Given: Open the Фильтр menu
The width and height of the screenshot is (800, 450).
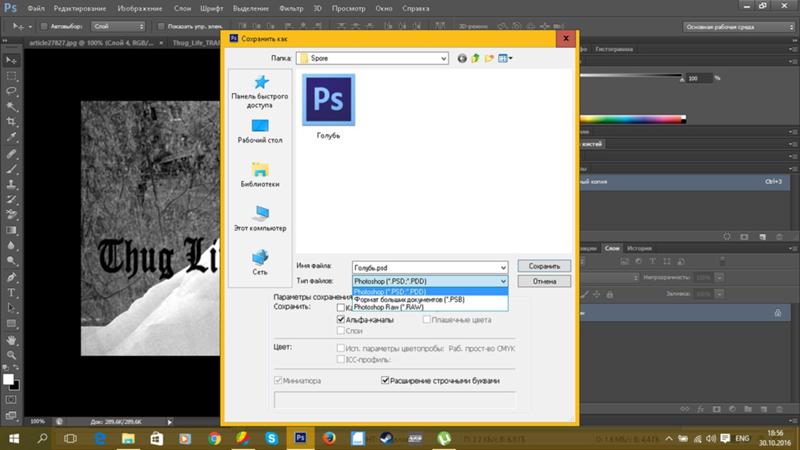Looking at the screenshot, I should click(x=291, y=8).
